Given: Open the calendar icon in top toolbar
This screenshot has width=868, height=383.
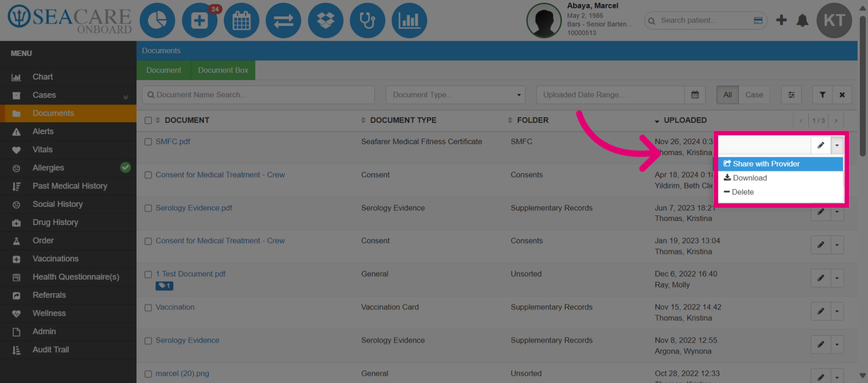Looking at the screenshot, I should coord(241,21).
